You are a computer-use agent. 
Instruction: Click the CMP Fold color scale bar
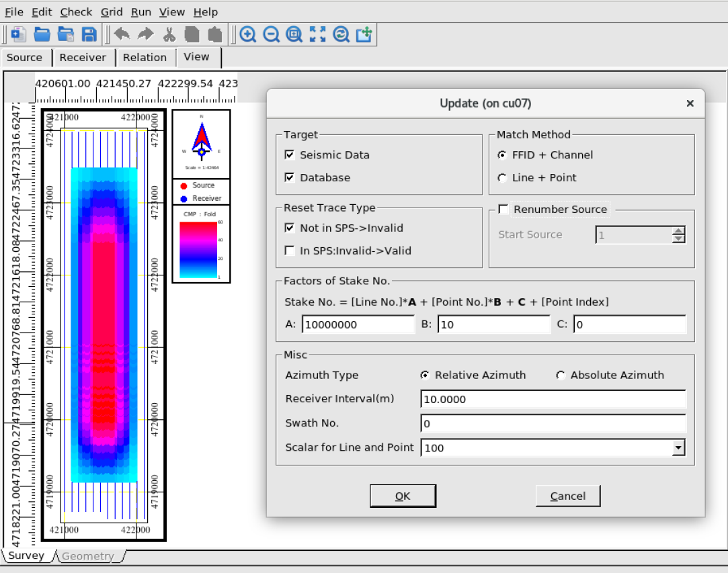[198, 249]
